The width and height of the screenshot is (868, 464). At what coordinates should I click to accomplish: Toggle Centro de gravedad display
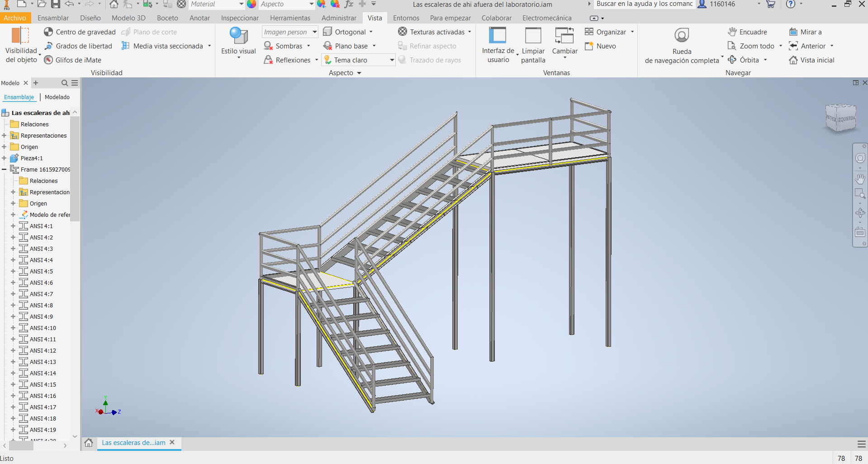(80, 32)
